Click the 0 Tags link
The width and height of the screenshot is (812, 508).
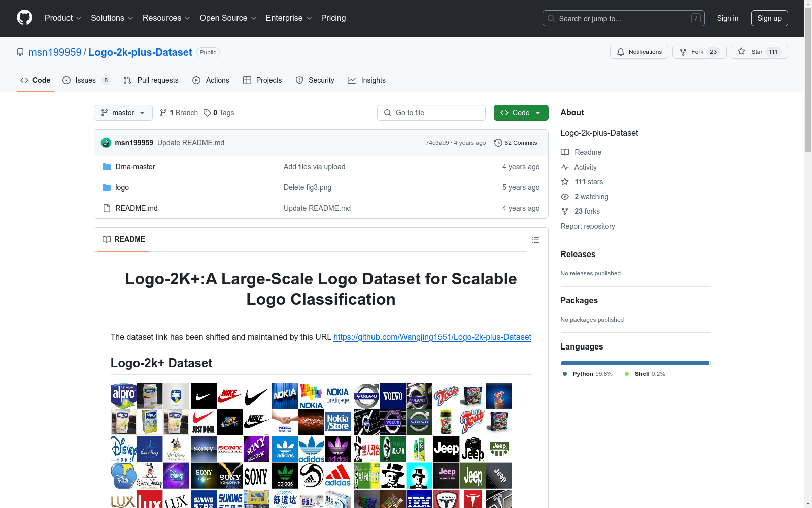(219, 113)
